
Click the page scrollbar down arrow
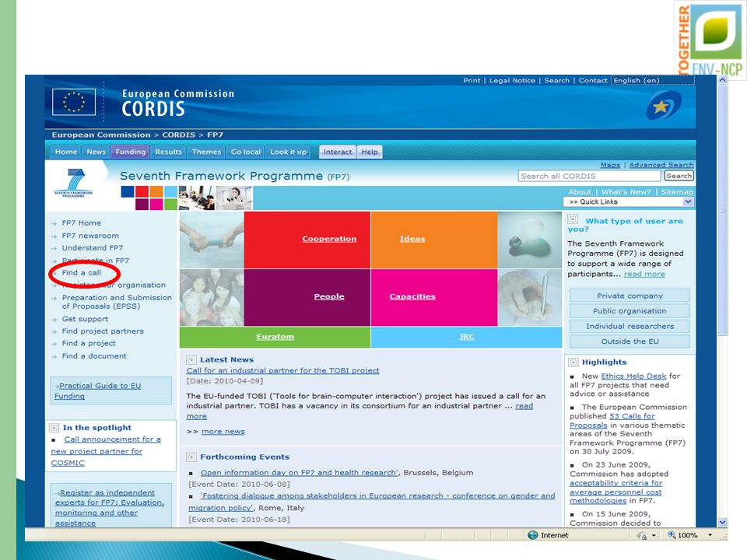coord(722,522)
